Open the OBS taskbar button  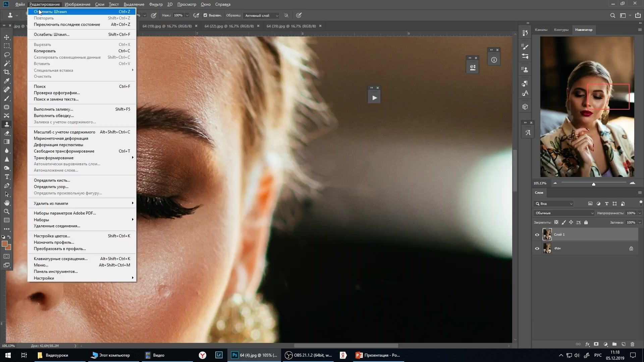pyautogui.click(x=308, y=355)
